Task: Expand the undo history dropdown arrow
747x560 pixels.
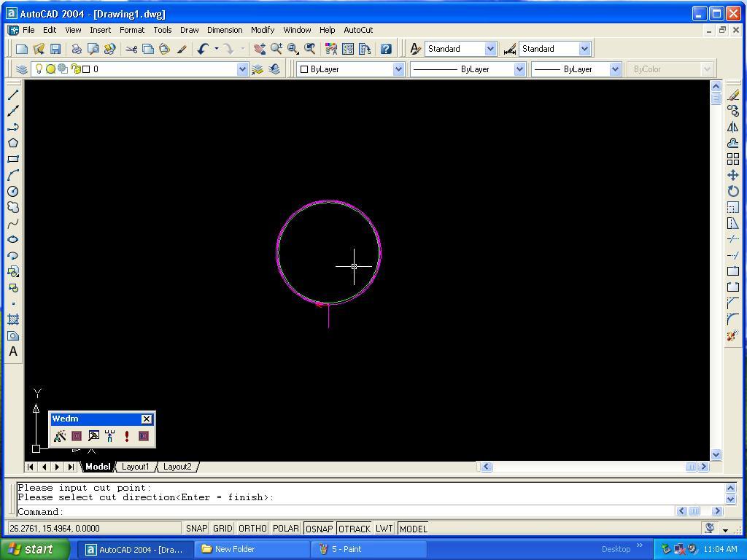Action: (x=216, y=49)
